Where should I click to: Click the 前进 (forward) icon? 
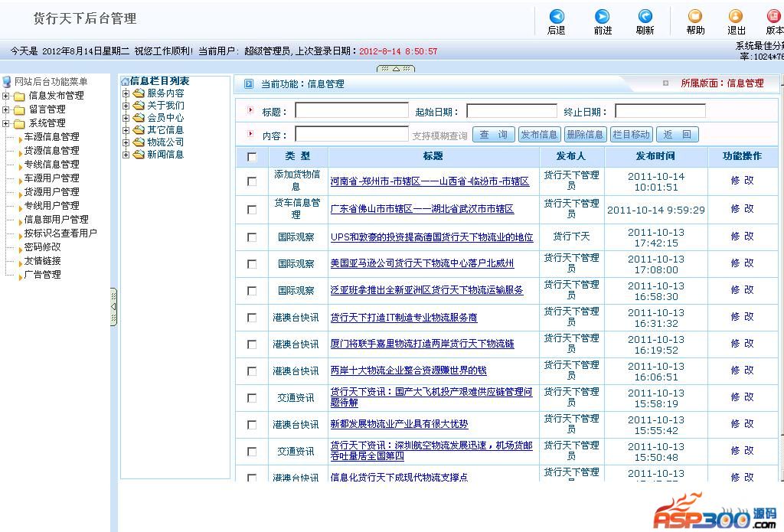(603, 16)
